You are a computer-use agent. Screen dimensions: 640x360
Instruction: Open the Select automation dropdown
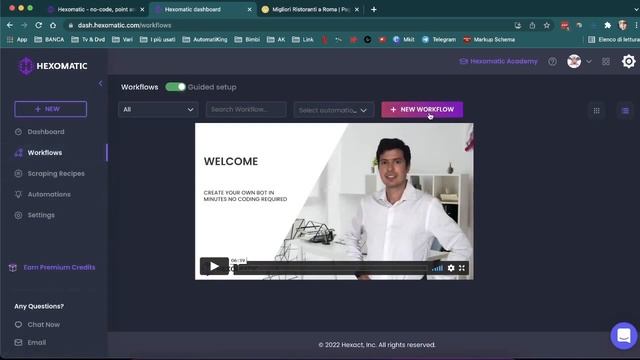333,110
